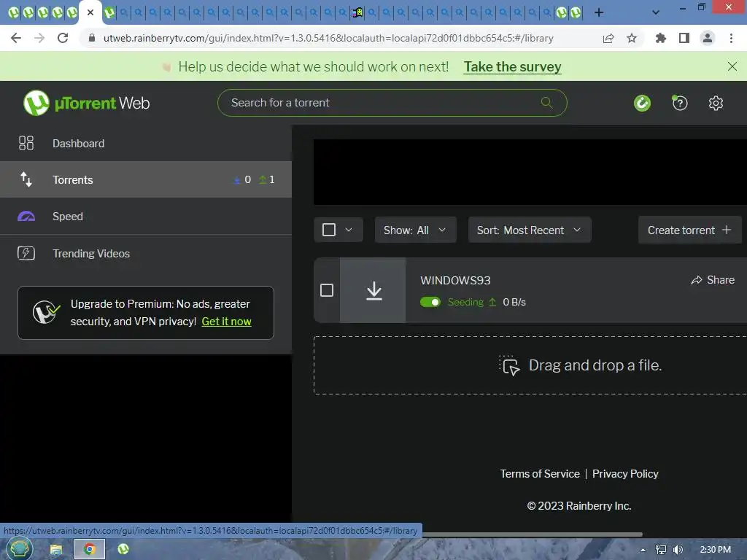This screenshot has height=560, width=747.
Task: Open a new browser tab
Action: click(599, 12)
